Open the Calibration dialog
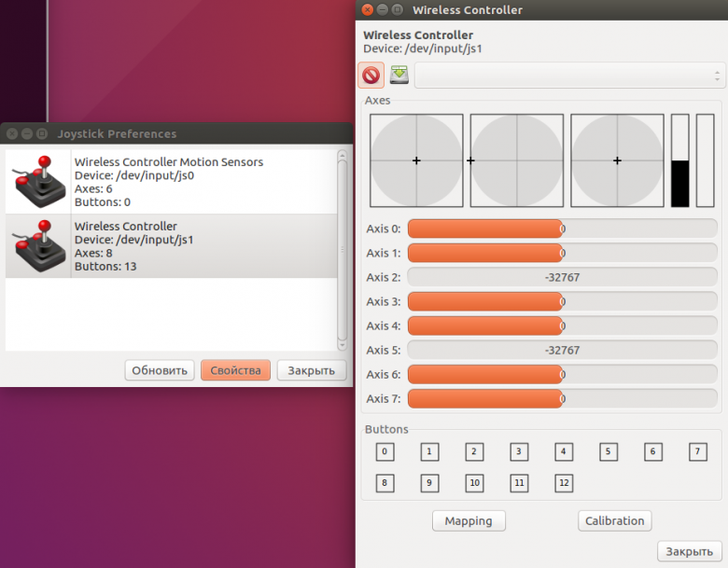The height and width of the screenshot is (568, 728). tap(615, 520)
